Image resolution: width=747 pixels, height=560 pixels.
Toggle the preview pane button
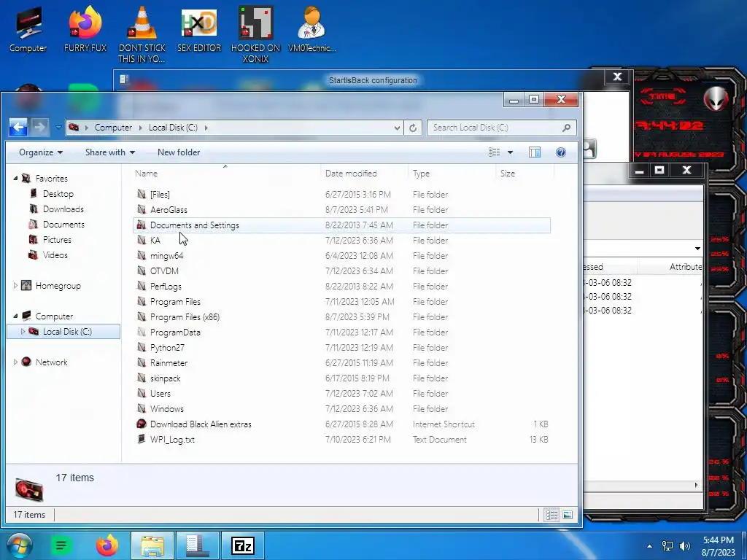coord(534,152)
